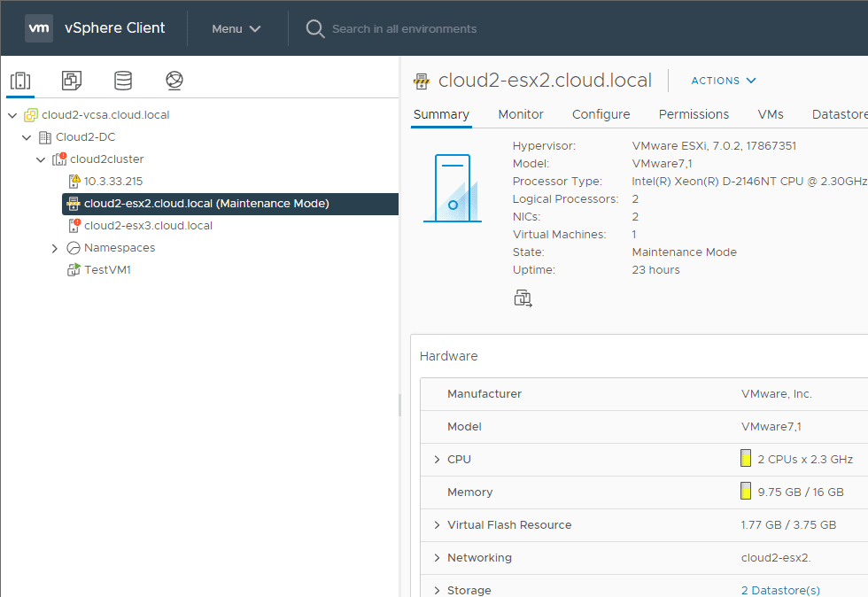Select host 10.3.33.215 in tree

tap(112, 181)
